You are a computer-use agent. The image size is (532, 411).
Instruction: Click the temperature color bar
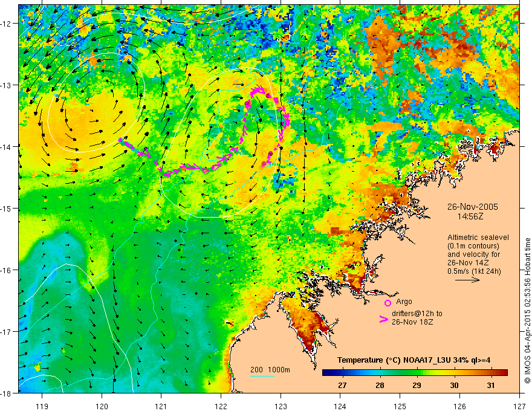click(x=415, y=373)
